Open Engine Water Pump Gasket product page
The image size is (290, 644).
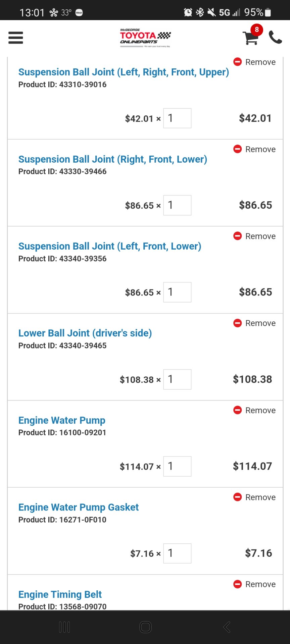tap(79, 507)
